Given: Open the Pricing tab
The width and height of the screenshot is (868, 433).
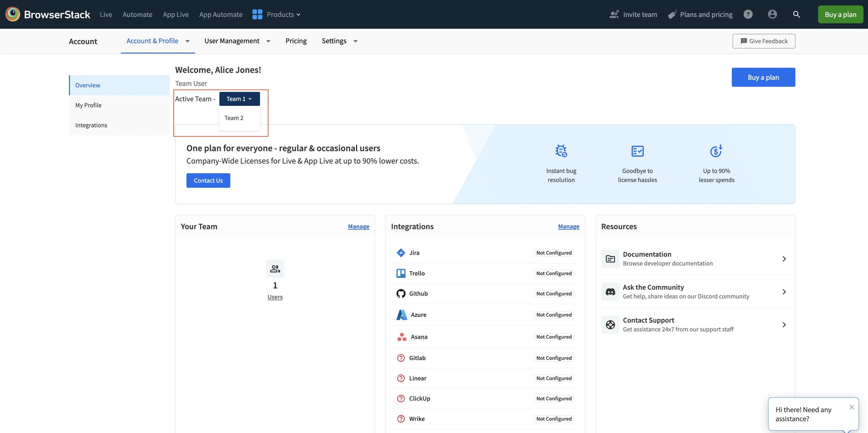Looking at the screenshot, I should (x=296, y=41).
